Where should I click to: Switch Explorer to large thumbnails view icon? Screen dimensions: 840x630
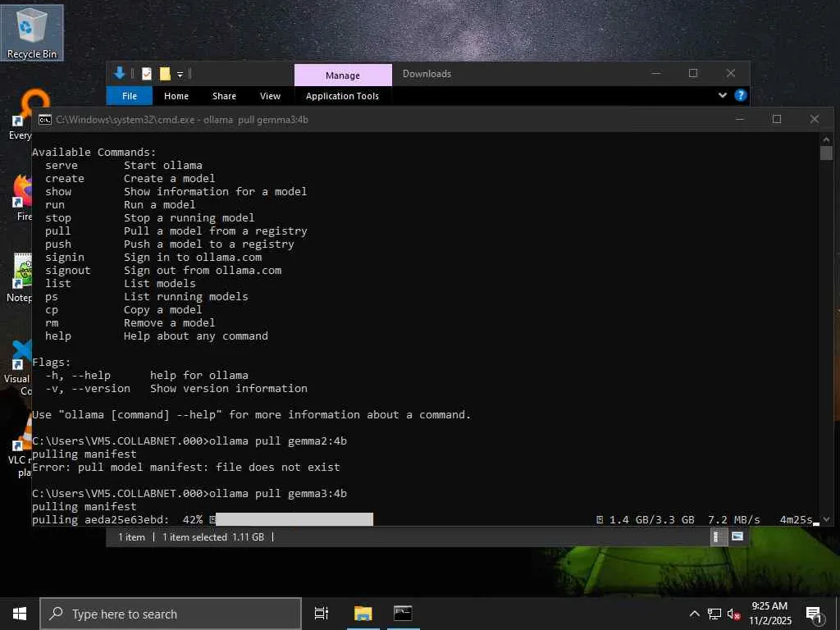point(737,536)
